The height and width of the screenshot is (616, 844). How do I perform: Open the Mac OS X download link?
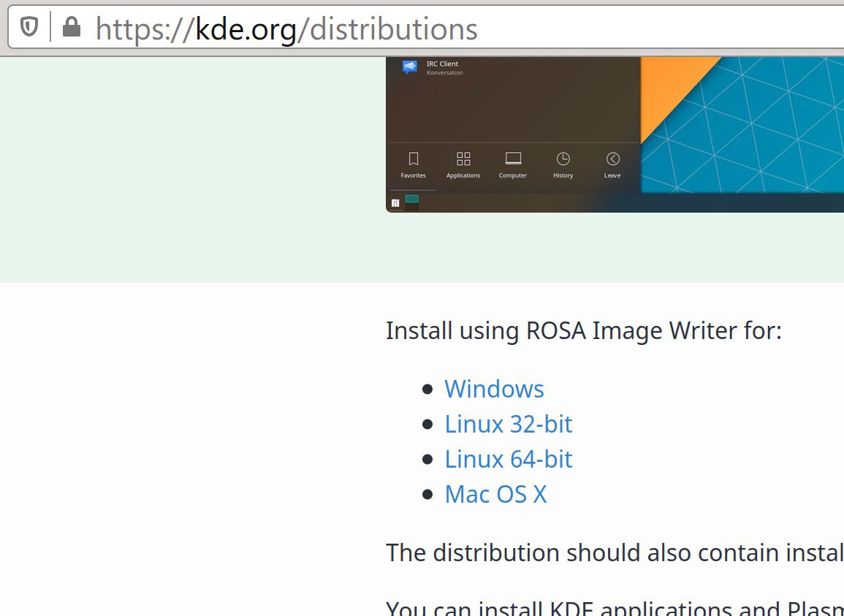pos(495,494)
